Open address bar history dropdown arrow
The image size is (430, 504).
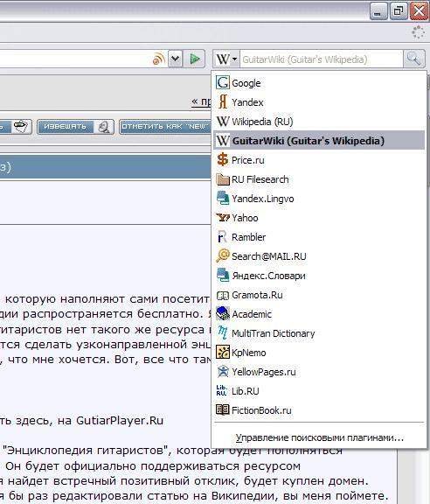(176, 59)
